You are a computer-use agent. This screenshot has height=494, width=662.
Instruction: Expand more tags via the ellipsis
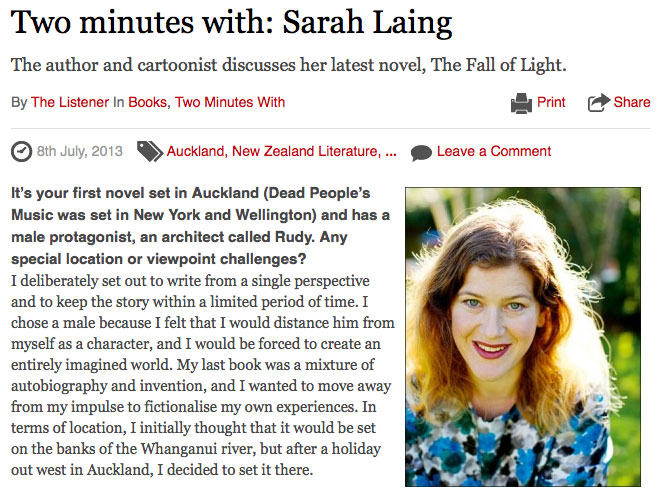[390, 152]
